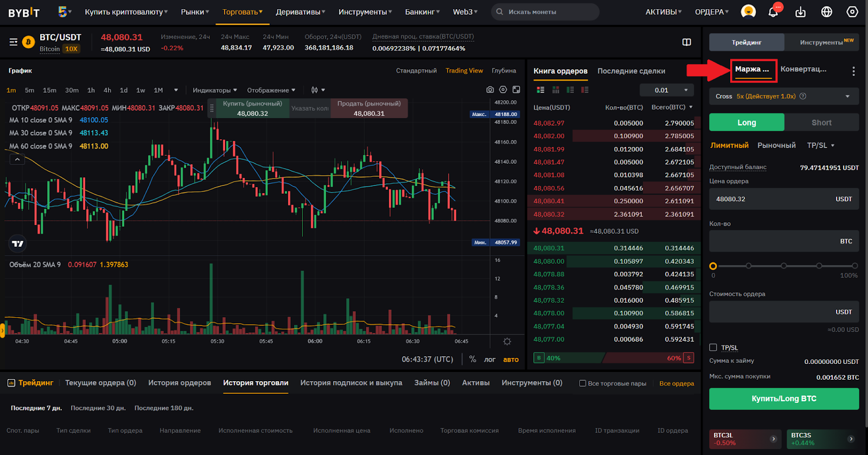868x455 pixels.
Task: Open the Margin trading tab
Action: 753,69
